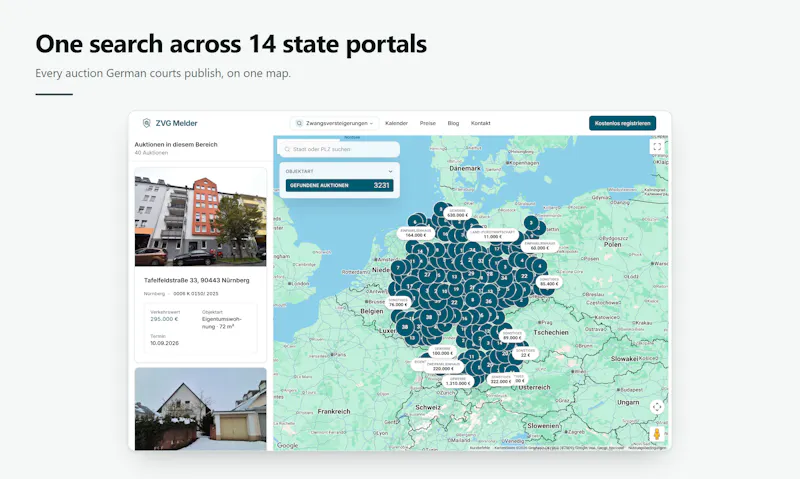Click the Eigentumswohnung 72 m² object type text
The width and height of the screenshot is (800, 479).
pos(221,322)
